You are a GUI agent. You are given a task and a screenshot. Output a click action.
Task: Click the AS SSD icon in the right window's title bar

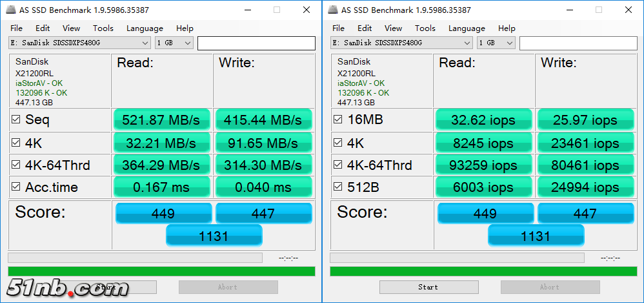332,10
